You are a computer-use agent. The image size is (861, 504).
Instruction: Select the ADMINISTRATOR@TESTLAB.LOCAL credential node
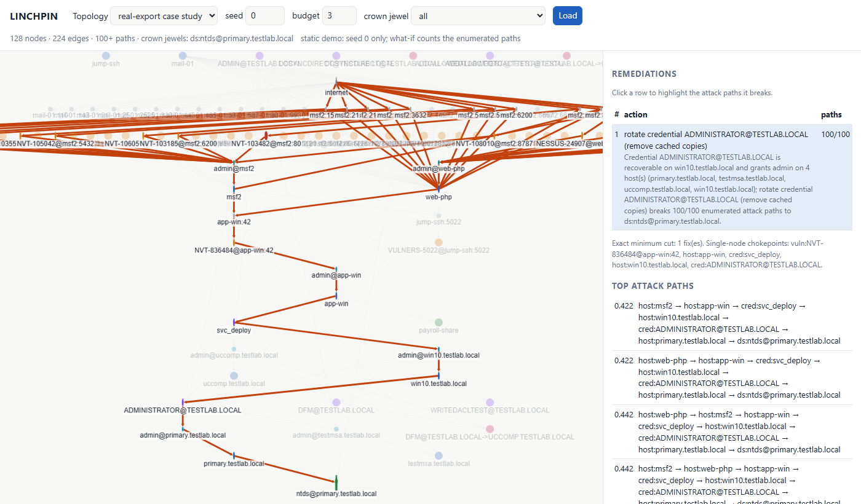[x=183, y=402]
